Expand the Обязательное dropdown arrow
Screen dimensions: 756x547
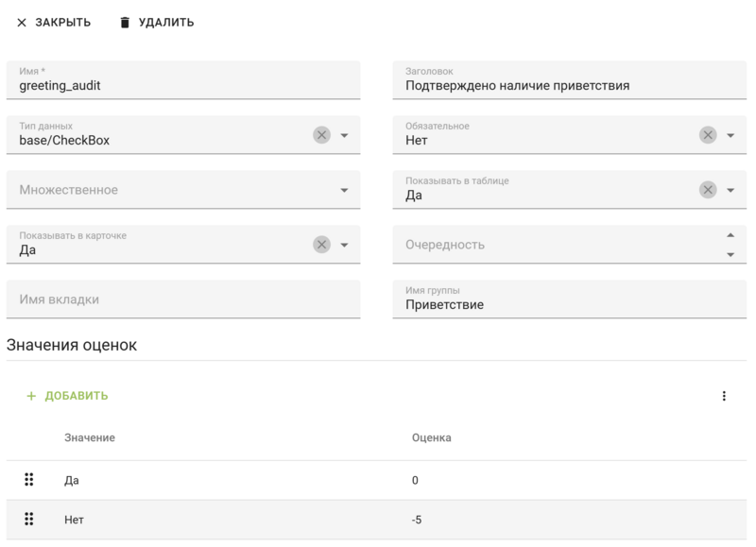[x=730, y=135]
